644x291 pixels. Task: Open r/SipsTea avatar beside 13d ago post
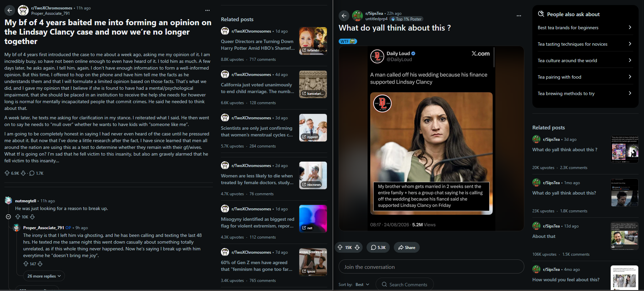[536, 226]
